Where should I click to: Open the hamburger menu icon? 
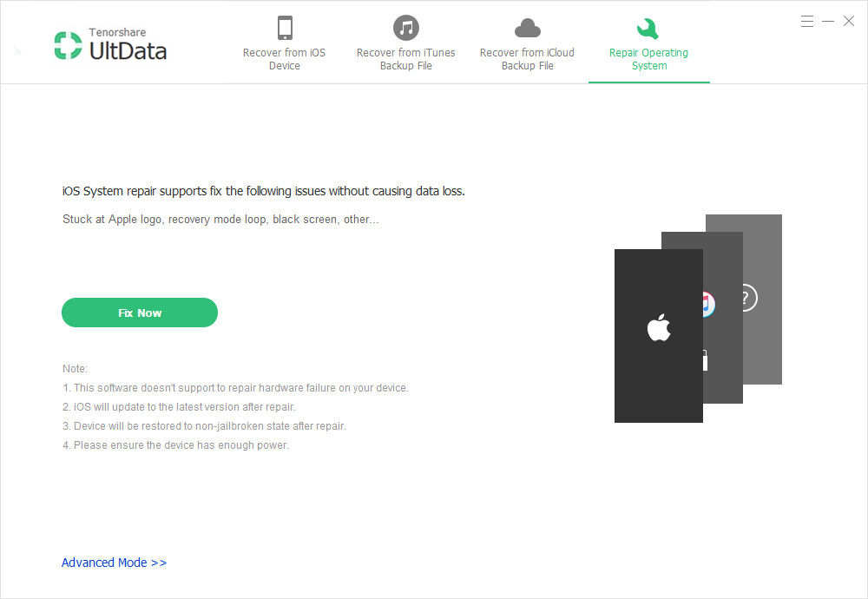point(806,21)
